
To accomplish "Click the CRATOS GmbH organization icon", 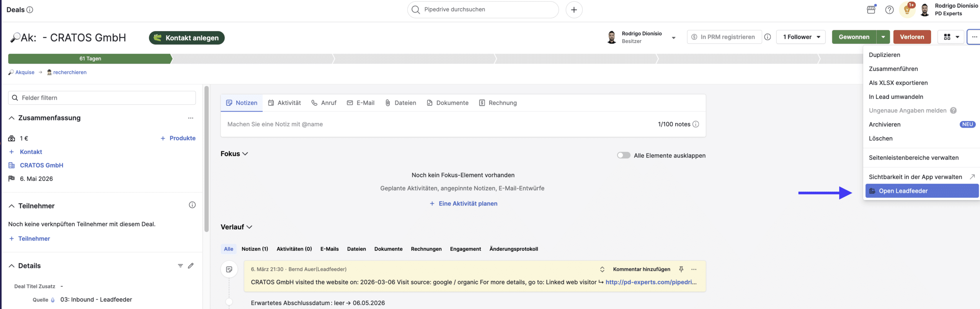I will coord(11,165).
